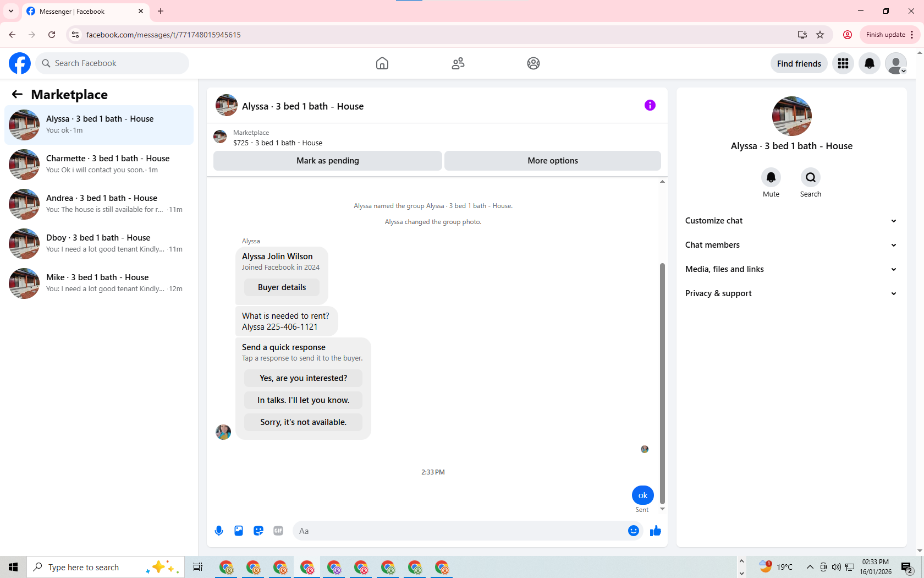This screenshot has width=924, height=578.
Task: Click Finish update in Chrome
Action: click(890, 35)
